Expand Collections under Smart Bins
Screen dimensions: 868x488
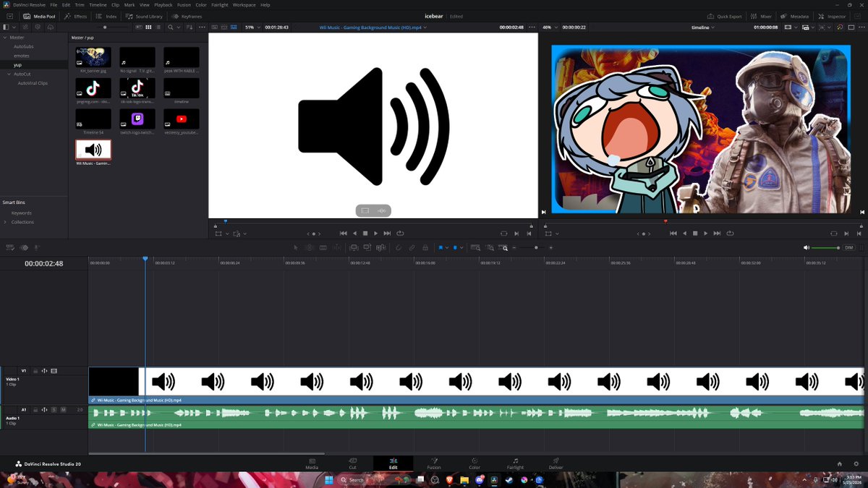pos(5,222)
